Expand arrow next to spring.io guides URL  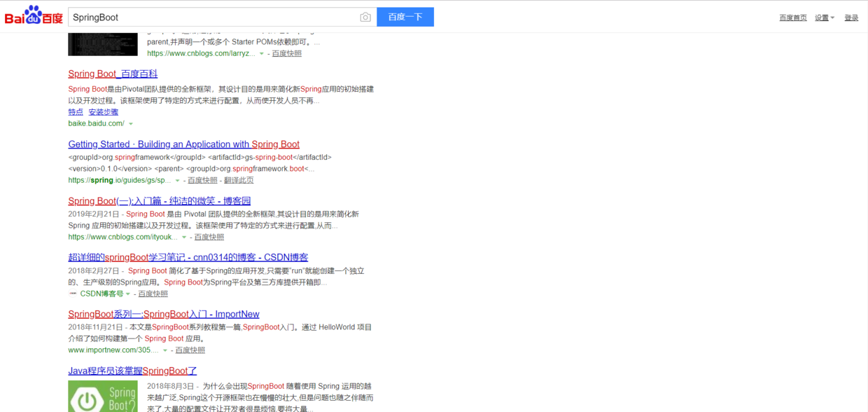[x=177, y=181]
